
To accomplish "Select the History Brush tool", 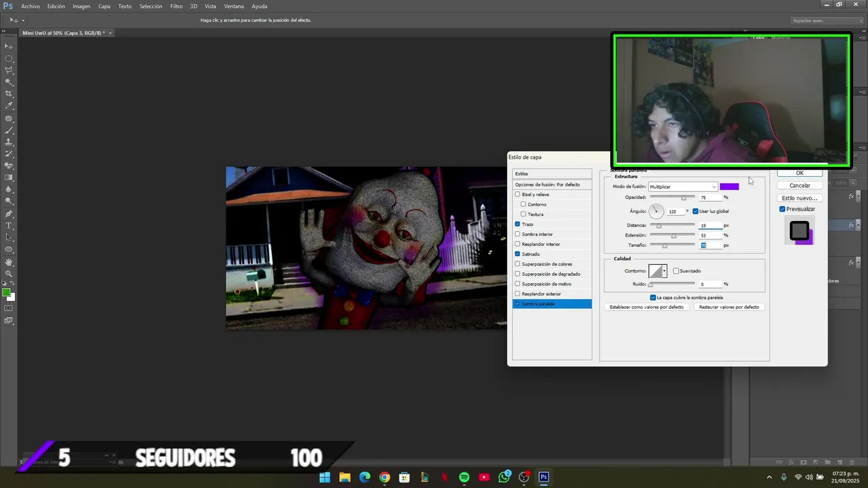I will [9, 154].
